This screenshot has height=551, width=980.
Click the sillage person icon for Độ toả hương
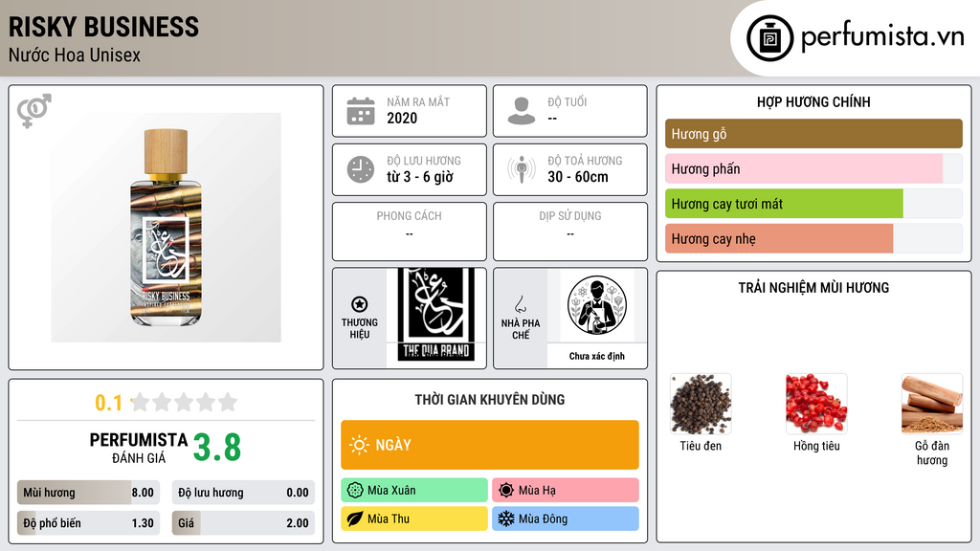[522, 169]
